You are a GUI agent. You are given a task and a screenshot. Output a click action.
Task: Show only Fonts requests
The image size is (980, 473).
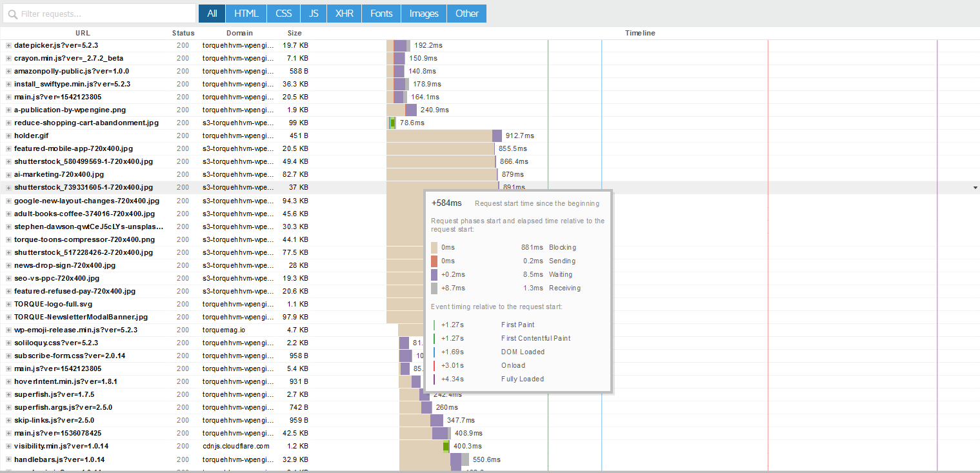381,14
